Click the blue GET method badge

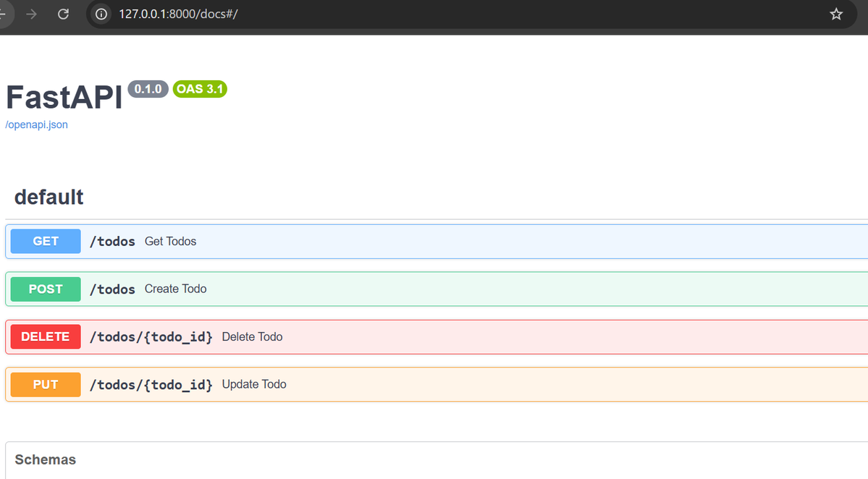coord(46,241)
